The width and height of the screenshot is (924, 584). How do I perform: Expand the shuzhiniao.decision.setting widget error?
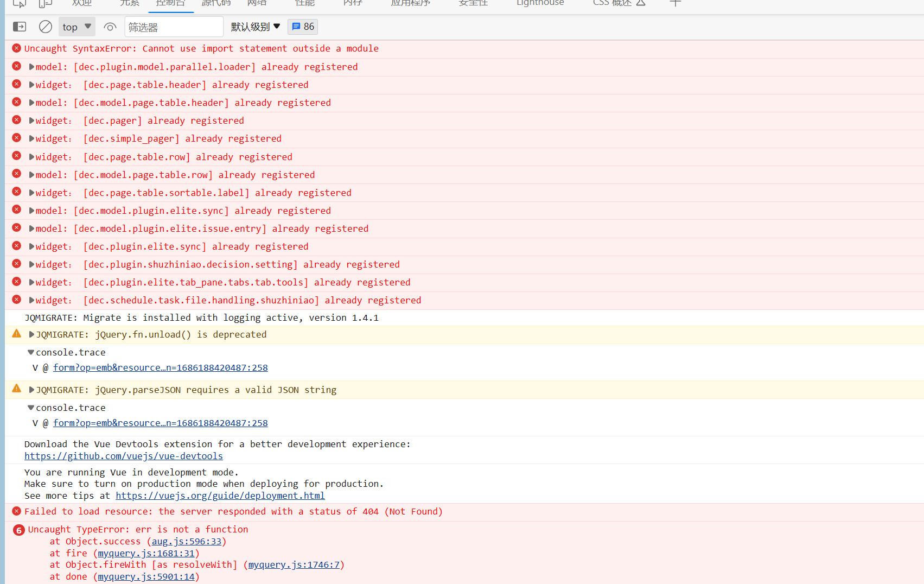(32, 264)
